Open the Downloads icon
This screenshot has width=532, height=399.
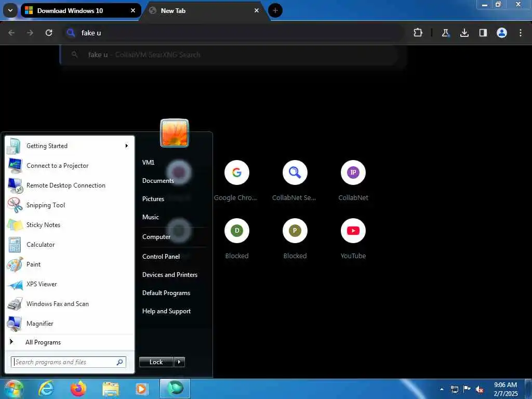pos(464,33)
